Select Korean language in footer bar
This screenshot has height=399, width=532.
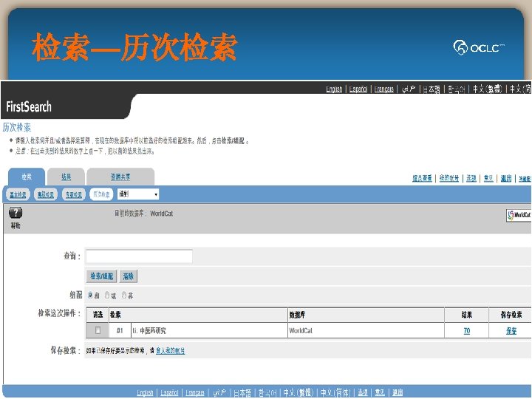click(x=267, y=392)
